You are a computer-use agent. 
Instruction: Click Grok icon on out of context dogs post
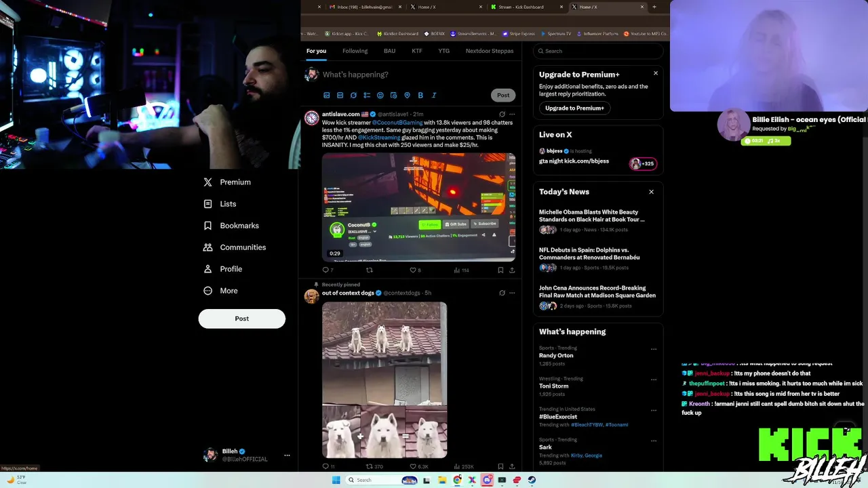[502, 293]
